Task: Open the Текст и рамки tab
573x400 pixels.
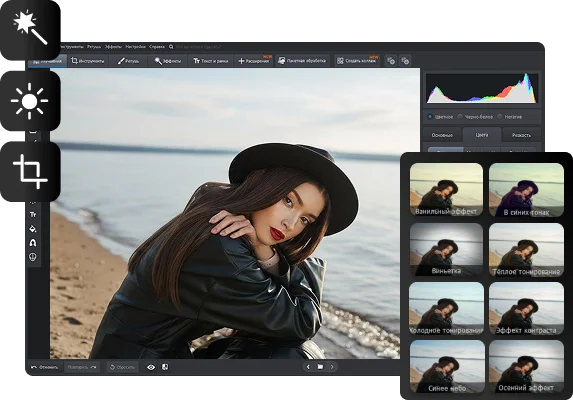Action: tap(210, 61)
